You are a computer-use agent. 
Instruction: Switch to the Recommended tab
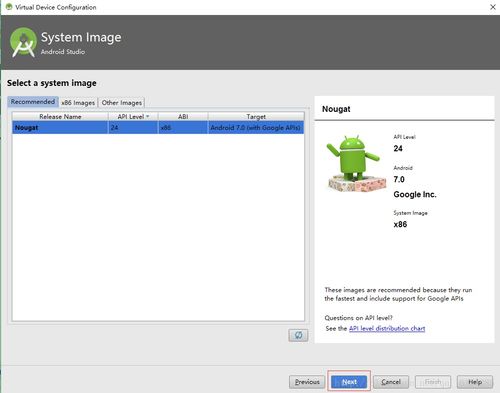33,102
